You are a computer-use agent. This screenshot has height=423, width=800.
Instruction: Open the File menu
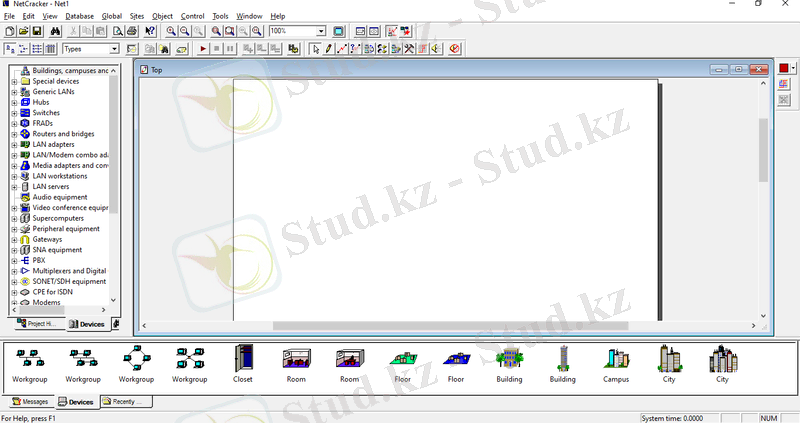[9, 16]
